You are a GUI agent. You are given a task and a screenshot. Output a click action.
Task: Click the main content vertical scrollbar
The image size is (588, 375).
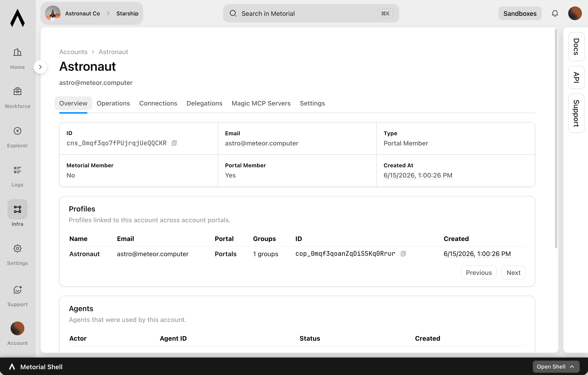tap(556, 138)
